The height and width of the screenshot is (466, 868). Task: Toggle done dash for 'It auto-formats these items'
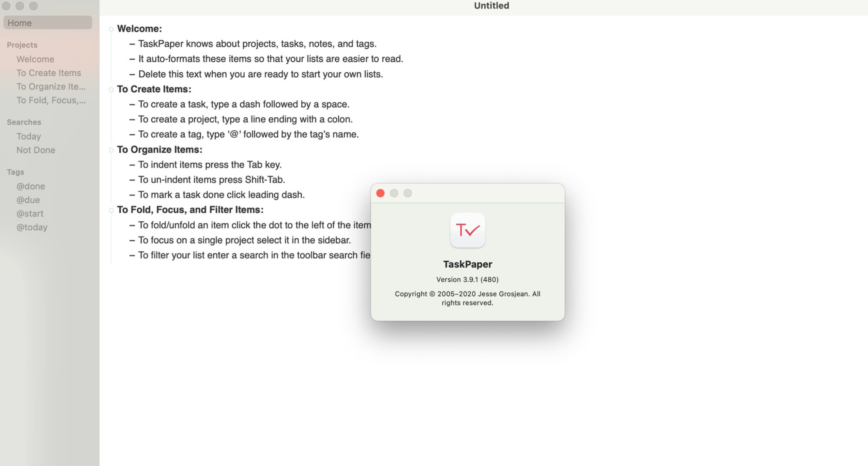click(x=132, y=59)
